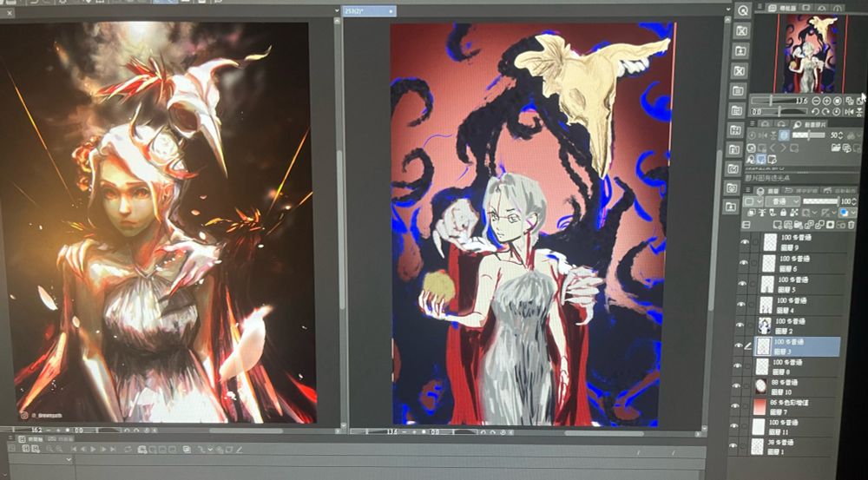
Task: Click sub view value 50 stepper
Action: pyautogui.click(x=841, y=135)
